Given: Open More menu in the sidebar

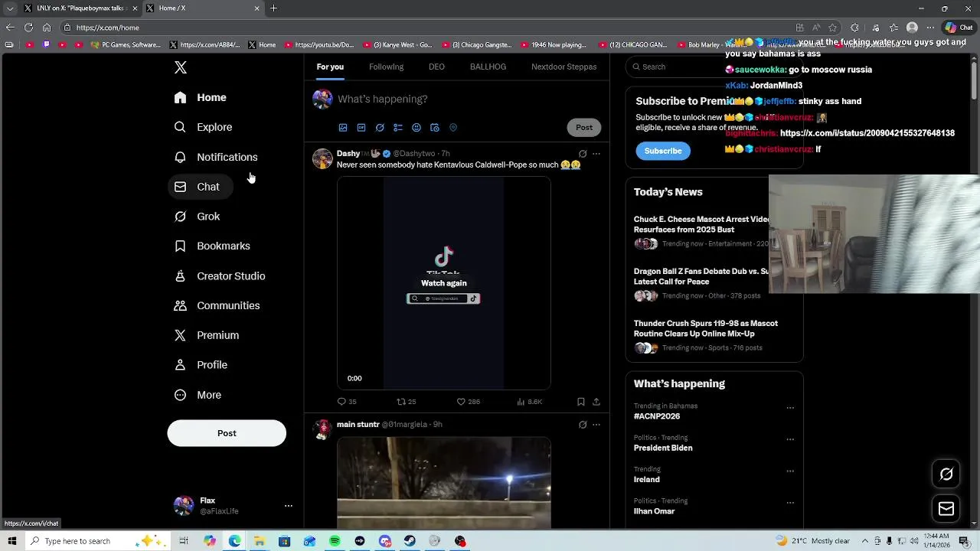Looking at the screenshot, I should 198,395.
